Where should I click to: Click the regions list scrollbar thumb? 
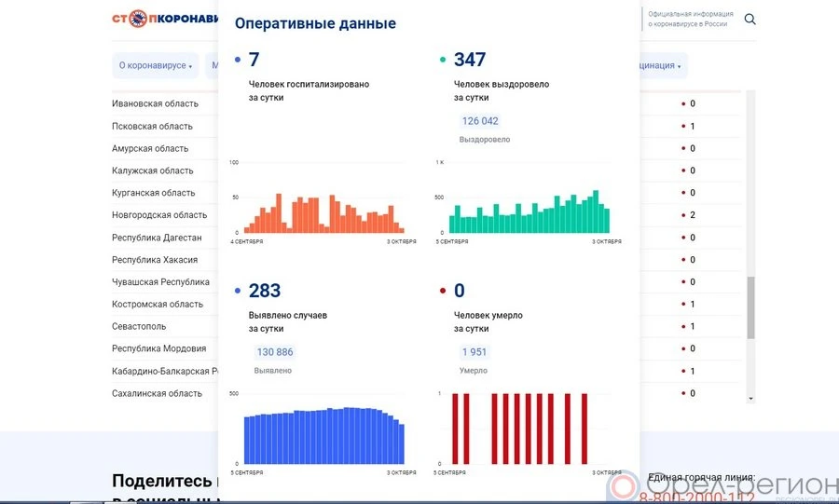(x=750, y=307)
